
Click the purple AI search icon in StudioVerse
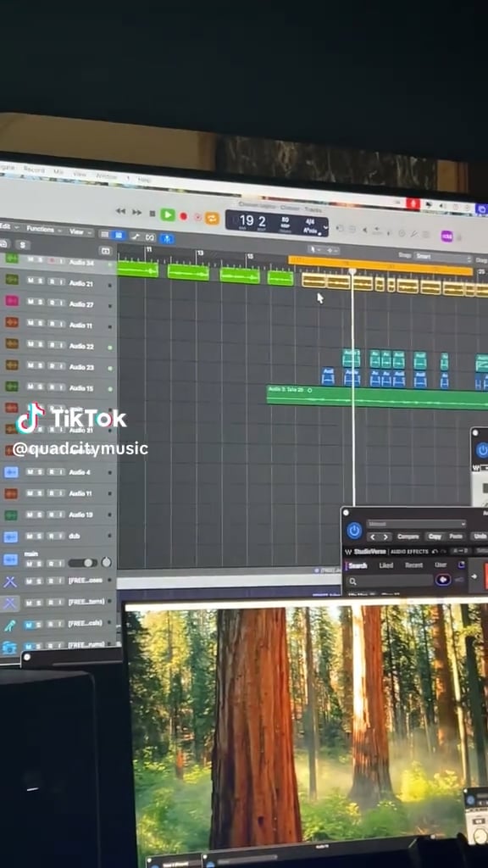[x=442, y=580]
